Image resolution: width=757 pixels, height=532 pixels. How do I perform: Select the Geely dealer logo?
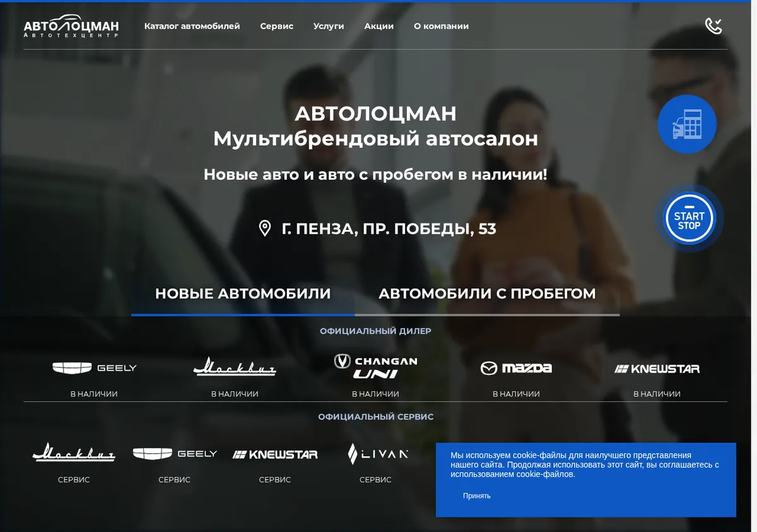coord(94,368)
